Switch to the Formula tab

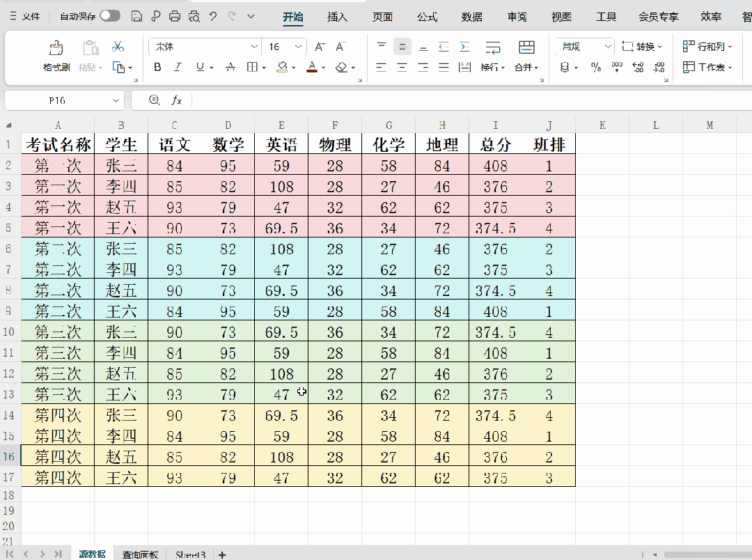click(x=427, y=17)
